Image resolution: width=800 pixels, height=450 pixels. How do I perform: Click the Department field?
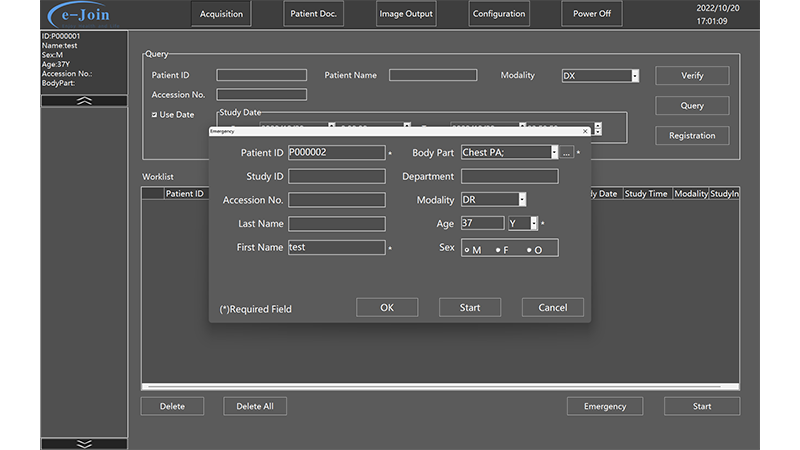[x=510, y=177]
